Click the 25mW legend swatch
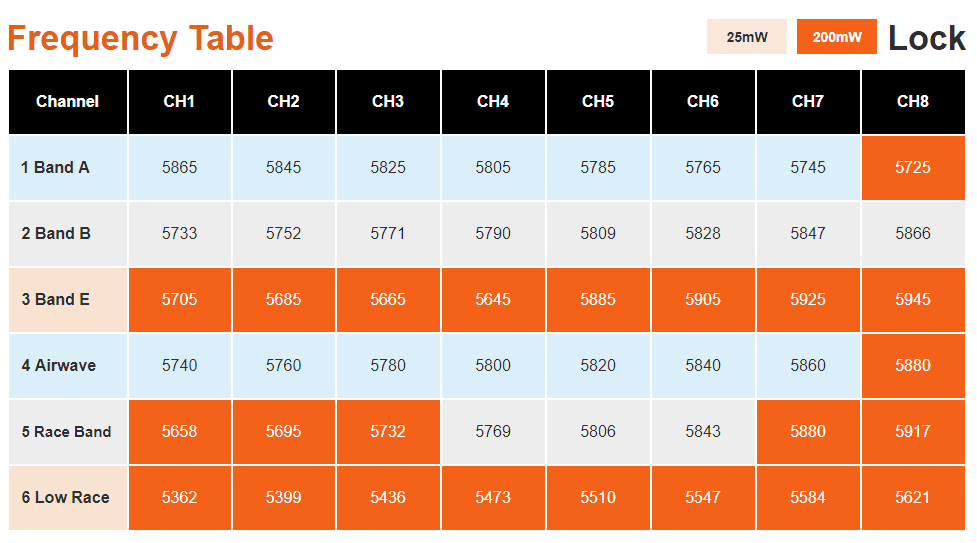 (x=746, y=37)
